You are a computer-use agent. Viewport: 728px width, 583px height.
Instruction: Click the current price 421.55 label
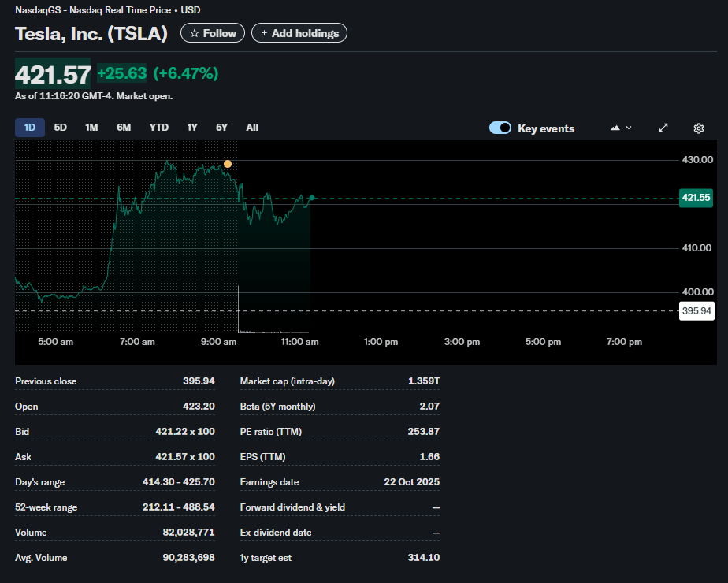(x=696, y=198)
